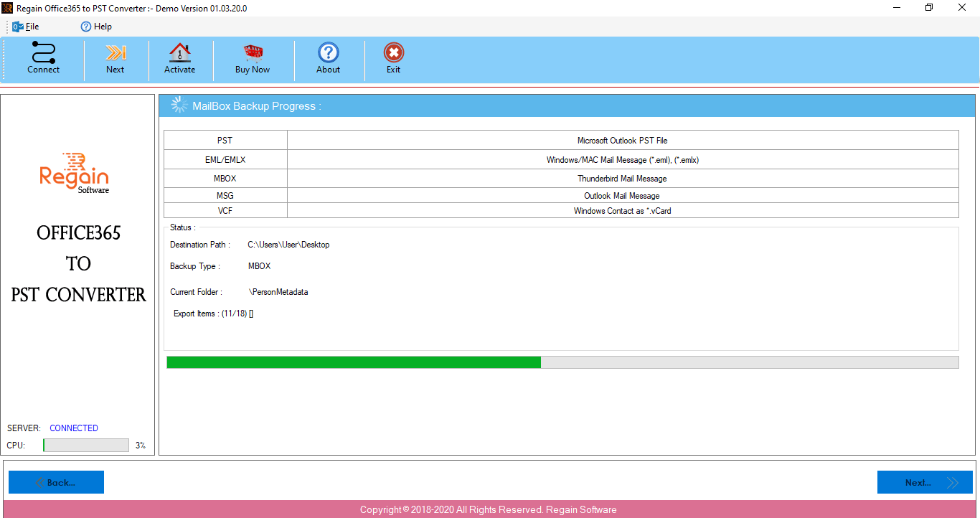Click 'Windows/MAC Mail Message' description
Screen dimensions: 980x518
tap(622, 160)
